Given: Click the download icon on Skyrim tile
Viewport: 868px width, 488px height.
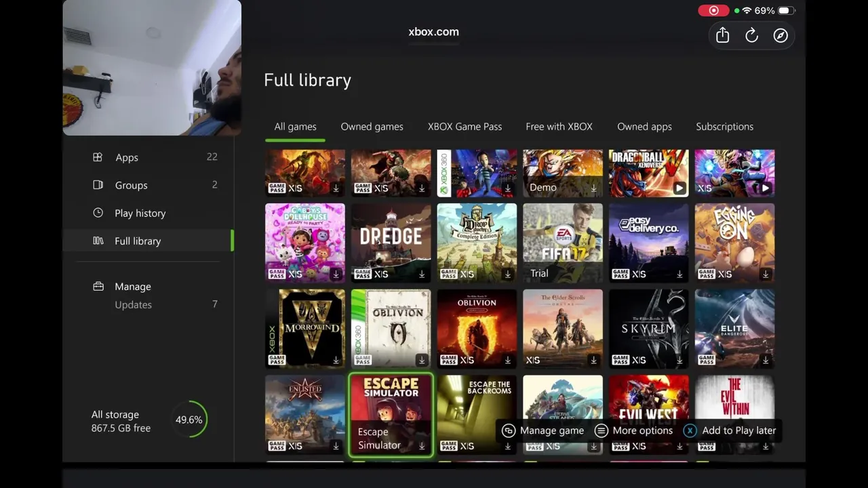Looking at the screenshot, I should click(679, 361).
